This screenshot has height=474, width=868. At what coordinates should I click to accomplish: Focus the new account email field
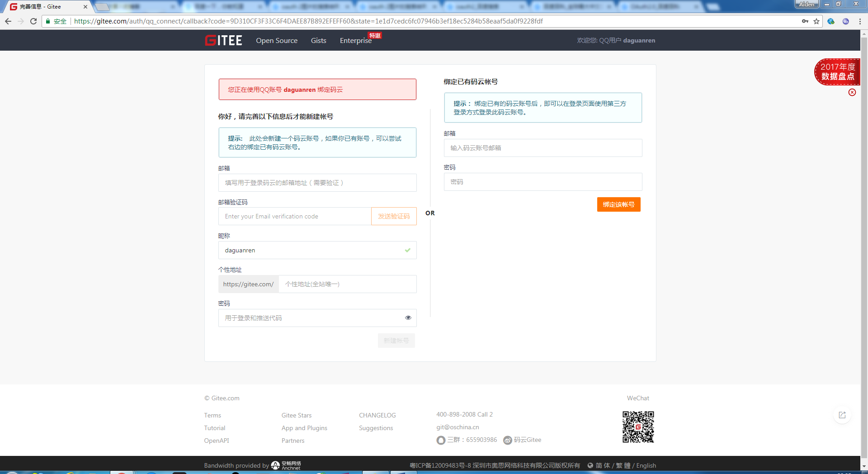(x=317, y=183)
